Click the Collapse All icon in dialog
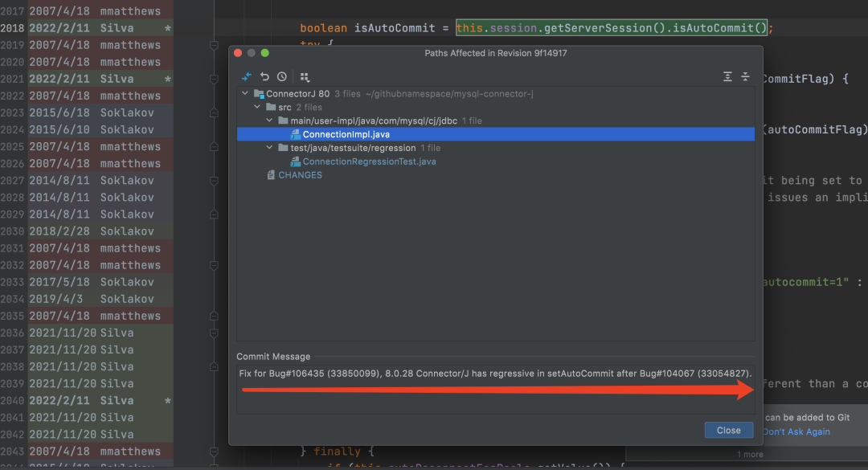Screen dimensions: 868x470 coord(745,76)
